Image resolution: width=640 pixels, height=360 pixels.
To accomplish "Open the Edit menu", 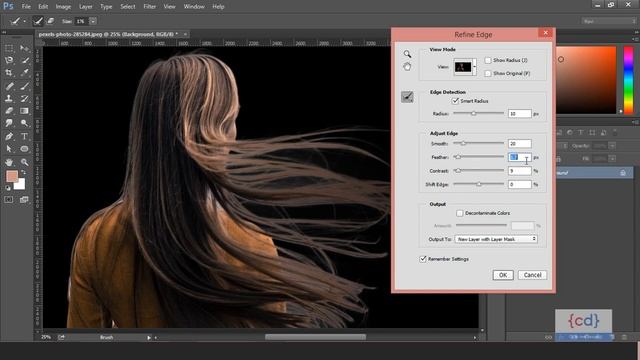I will point(43,7).
